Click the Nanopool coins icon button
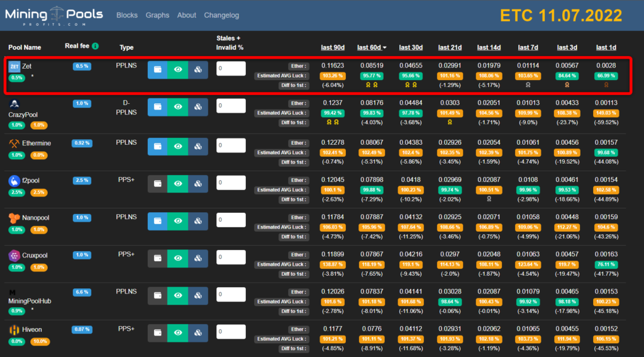 tap(198, 221)
